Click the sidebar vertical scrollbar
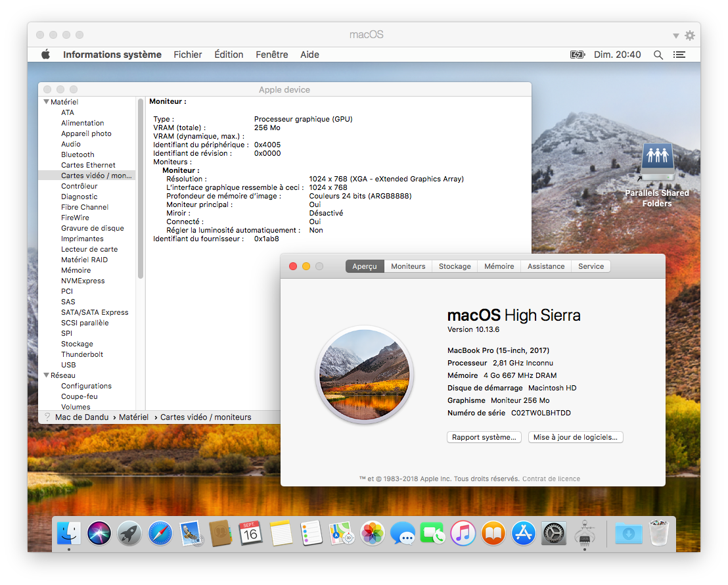The height and width of the screenshot is (585, 728). pyautogui.click(x=140, y=188)
